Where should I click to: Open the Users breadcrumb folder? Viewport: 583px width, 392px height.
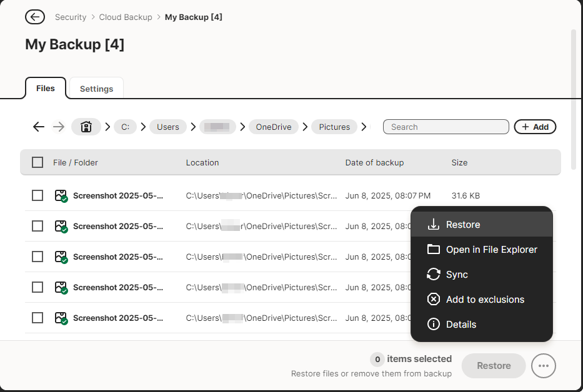(x=167, y=127)
